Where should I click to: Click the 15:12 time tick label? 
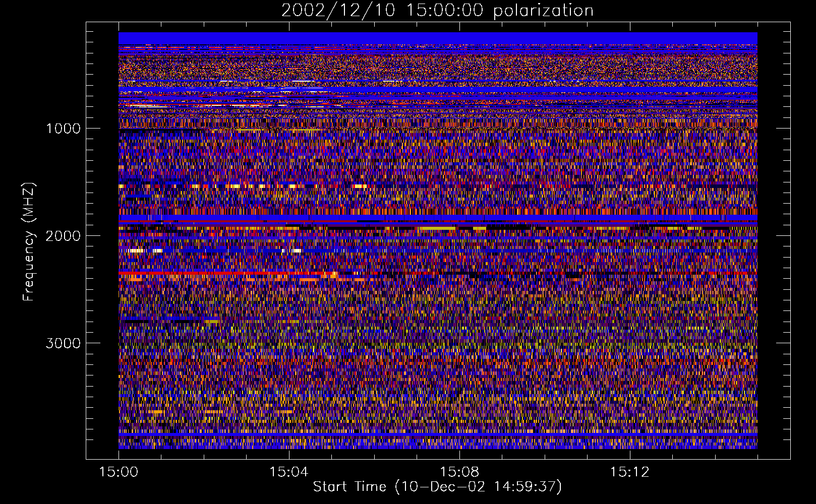[629, 472]
